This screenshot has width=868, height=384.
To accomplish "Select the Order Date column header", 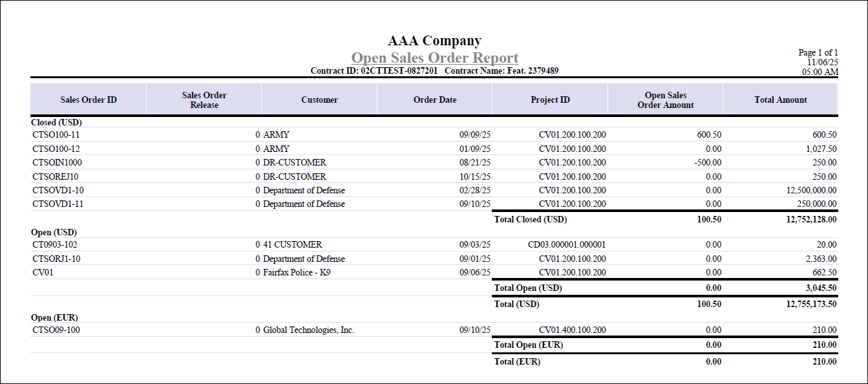I will tap(435, 100).
